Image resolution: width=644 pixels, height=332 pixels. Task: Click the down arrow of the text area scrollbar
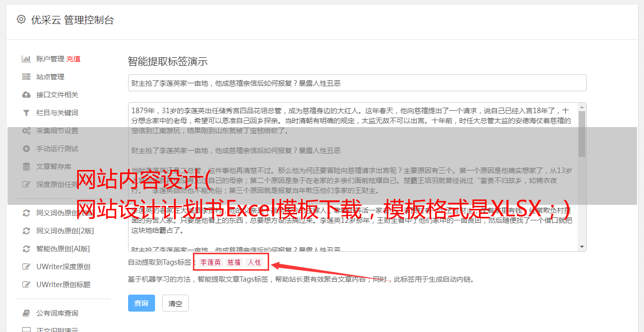click(582, 246)
